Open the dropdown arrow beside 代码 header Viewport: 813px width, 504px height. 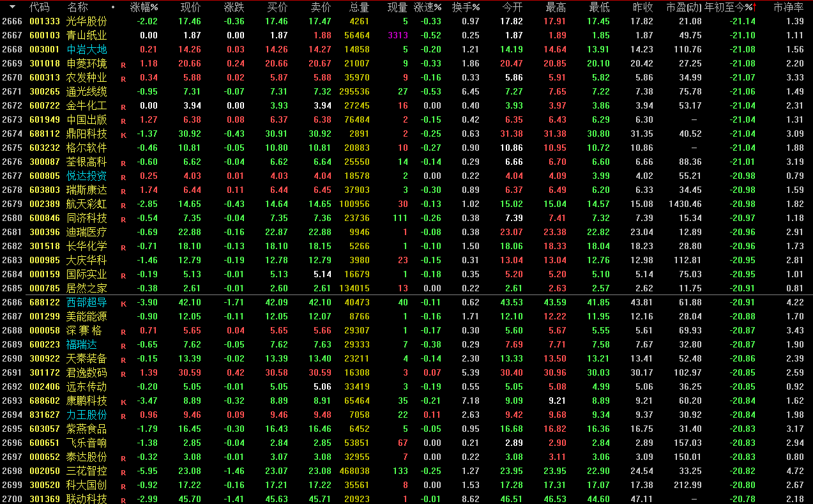12,8
